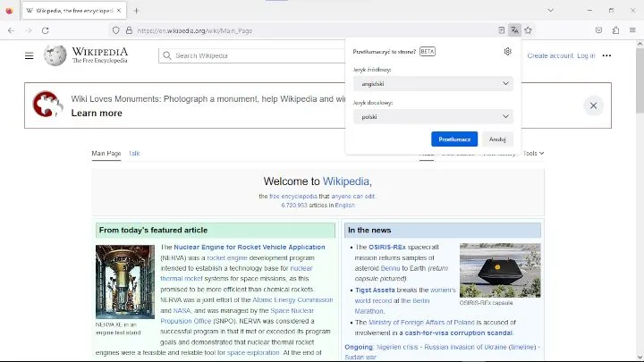Open Firefox application menu

tap(632, 30)
